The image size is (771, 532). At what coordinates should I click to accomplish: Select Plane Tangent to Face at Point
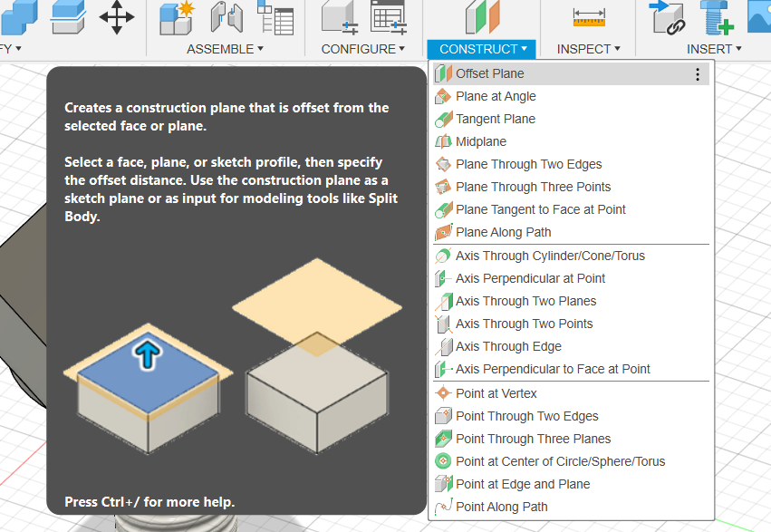(x=571, y=209)
